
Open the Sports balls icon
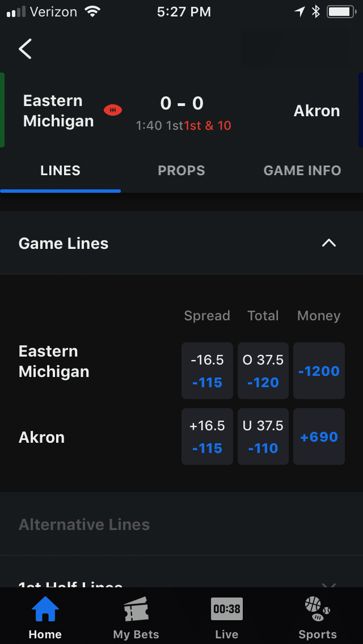318,609
